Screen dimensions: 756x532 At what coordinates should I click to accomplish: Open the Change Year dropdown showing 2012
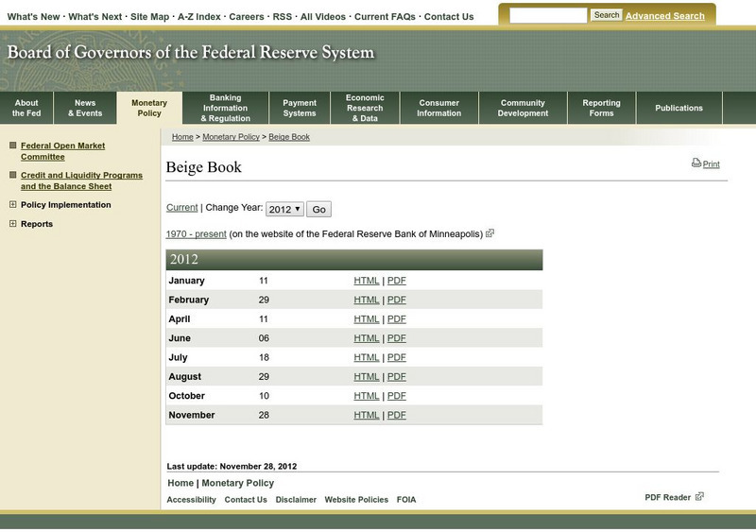284,209
